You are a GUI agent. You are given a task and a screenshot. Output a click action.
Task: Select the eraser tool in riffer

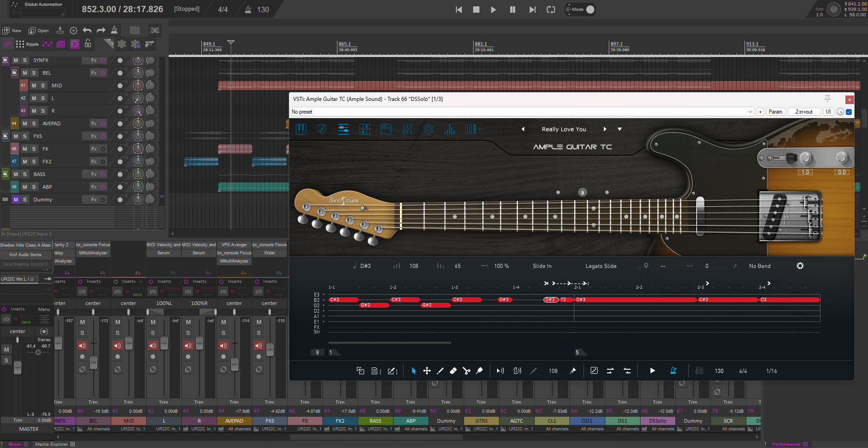453,371
